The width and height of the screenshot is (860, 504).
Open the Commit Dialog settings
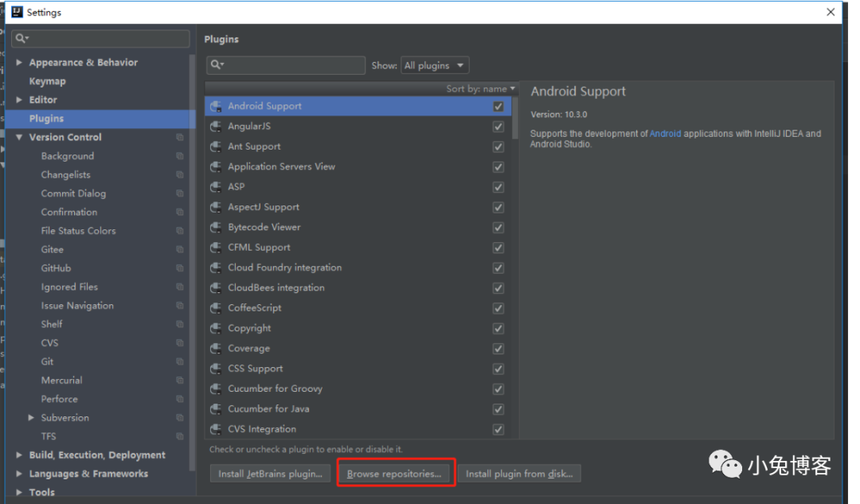[73, 193]
